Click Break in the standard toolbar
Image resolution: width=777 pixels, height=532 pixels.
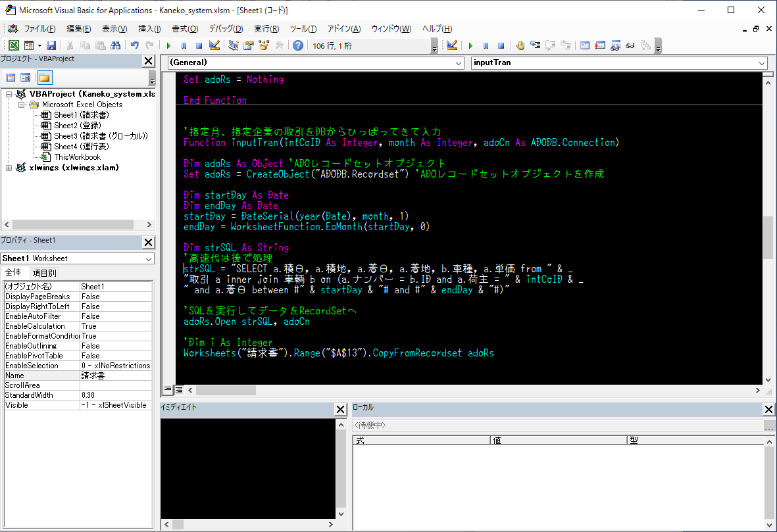click(x=184, y=45)
